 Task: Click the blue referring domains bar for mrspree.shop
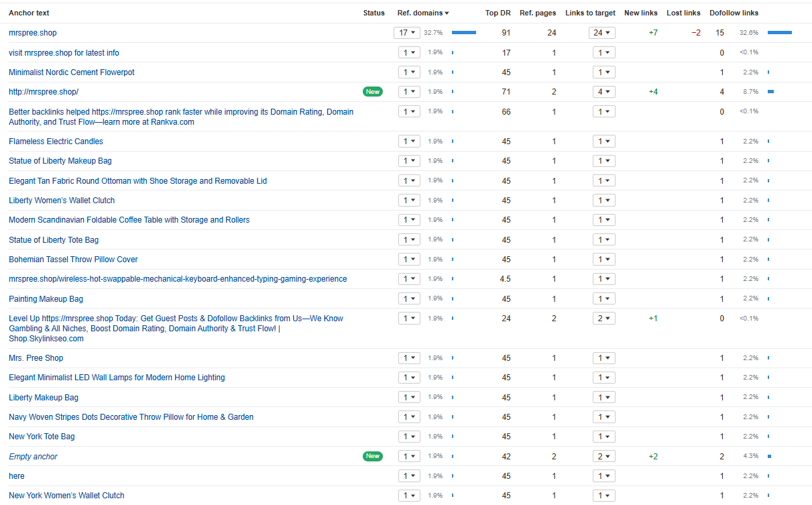coord(463,32)
